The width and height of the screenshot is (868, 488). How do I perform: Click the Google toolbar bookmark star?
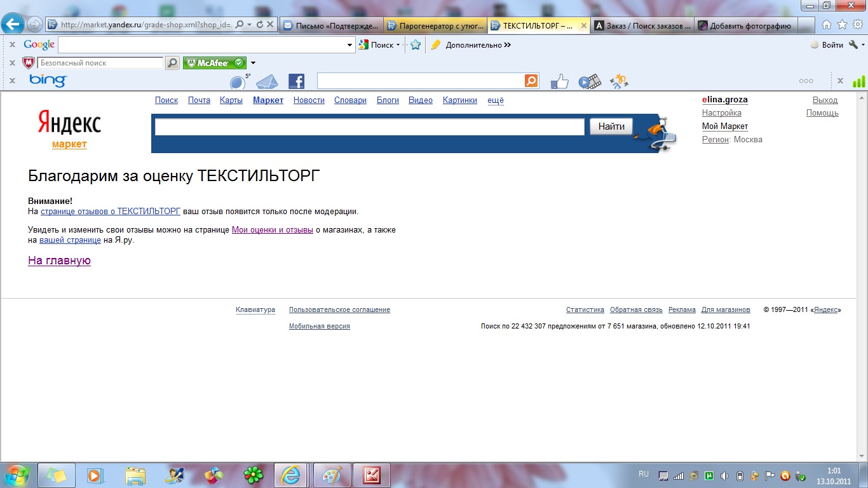pos(416,45)
